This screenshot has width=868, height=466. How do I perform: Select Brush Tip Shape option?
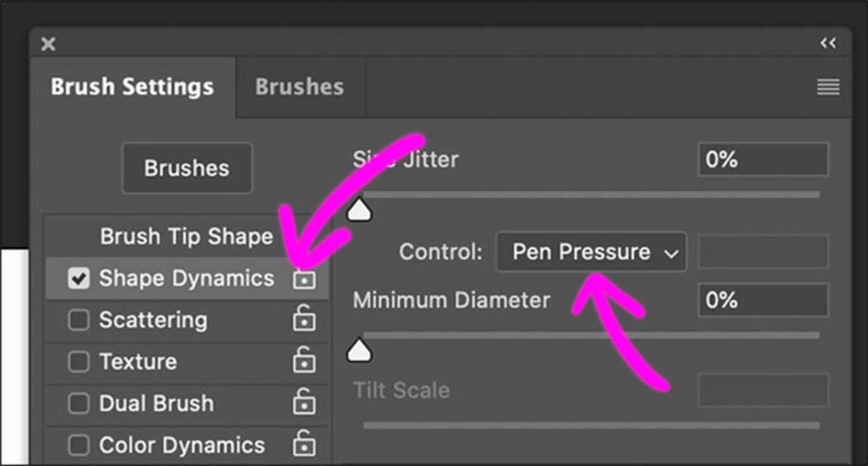tap(186, 236)
